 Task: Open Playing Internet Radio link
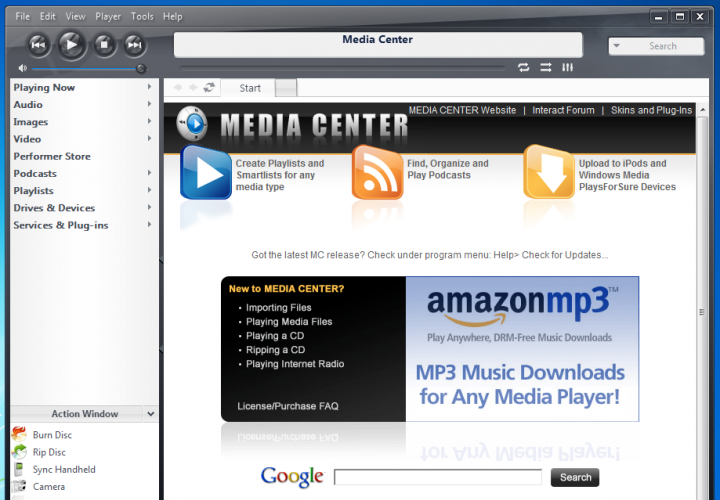(x=295, y=364)
